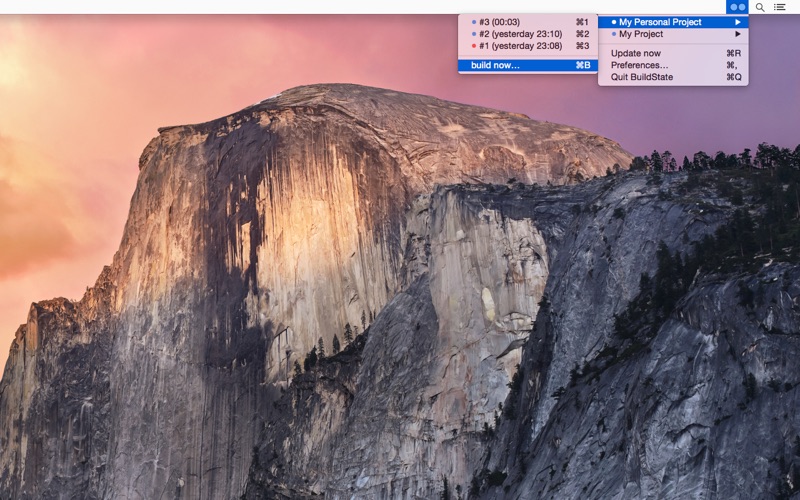Expand My Personal Project submenu arrow
800x500 pixels.
pos(738,22)
